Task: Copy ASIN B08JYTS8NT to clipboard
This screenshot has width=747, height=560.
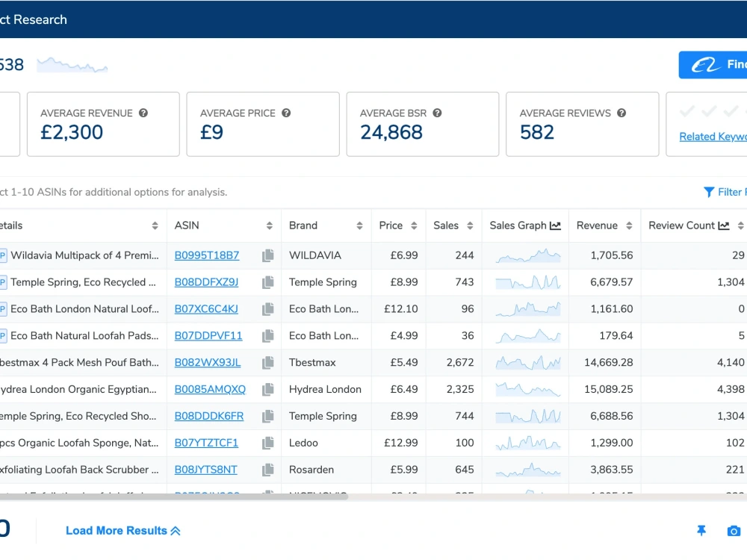Action: pos(268,470)
